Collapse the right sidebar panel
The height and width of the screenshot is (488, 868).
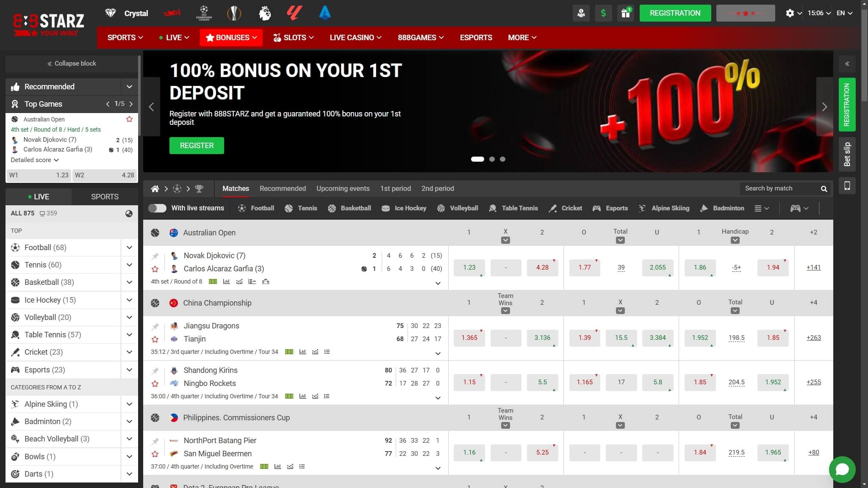tap(847, 64)
